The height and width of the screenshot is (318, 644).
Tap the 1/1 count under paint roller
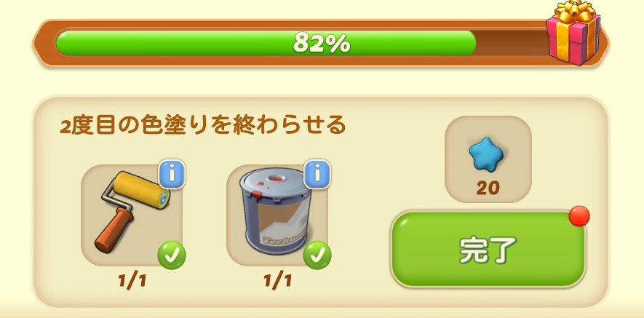[132, 281]
